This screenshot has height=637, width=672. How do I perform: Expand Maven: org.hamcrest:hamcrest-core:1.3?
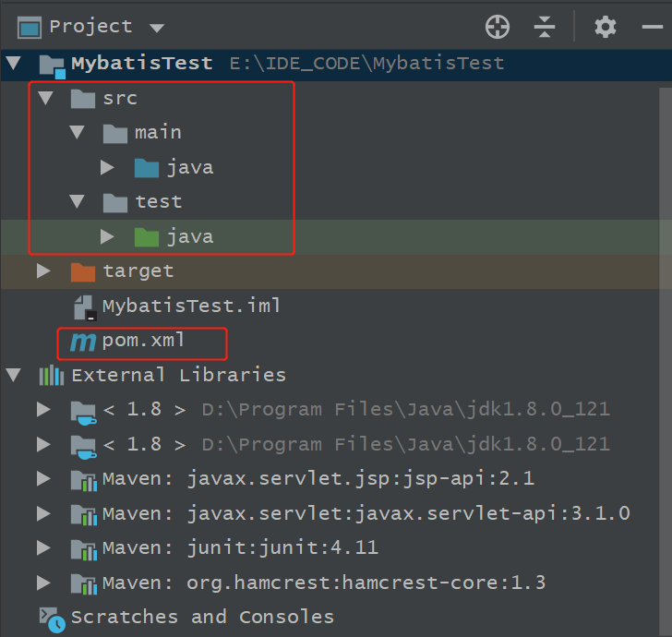coord(43,583)
